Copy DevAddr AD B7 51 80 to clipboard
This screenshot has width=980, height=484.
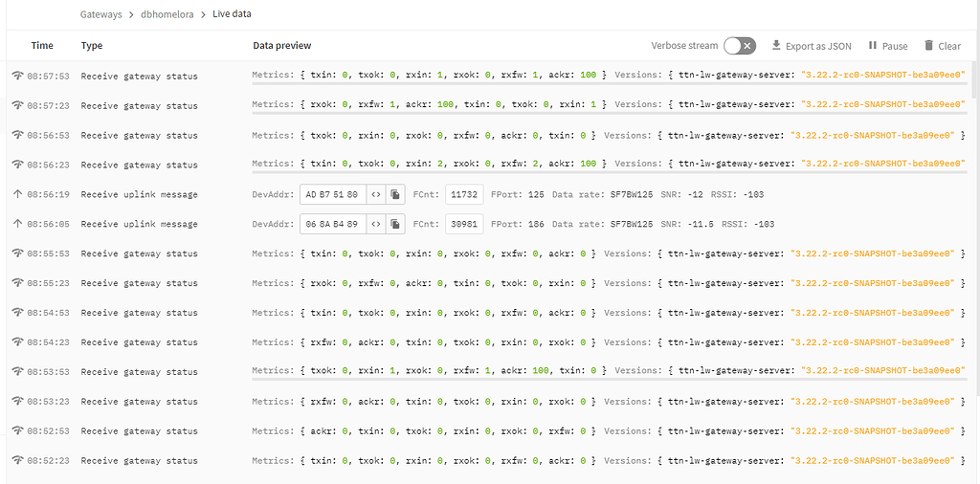(395, 194)
